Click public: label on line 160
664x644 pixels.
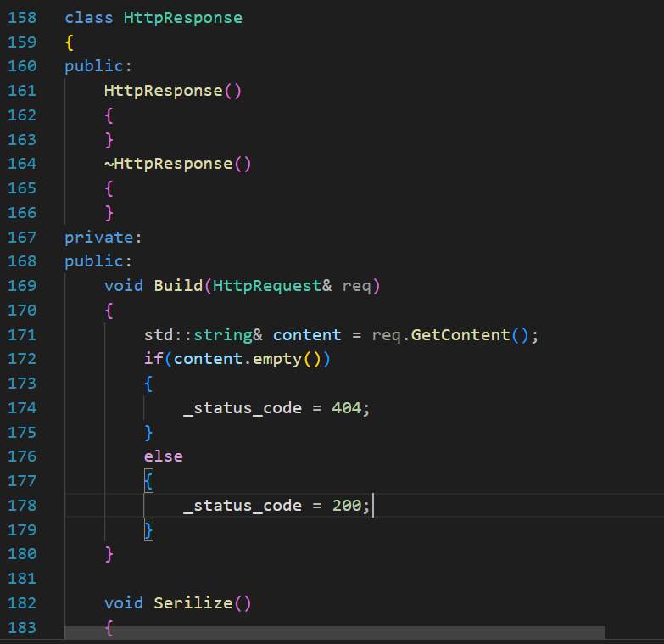pyautogui.click(x=98, y=66)
